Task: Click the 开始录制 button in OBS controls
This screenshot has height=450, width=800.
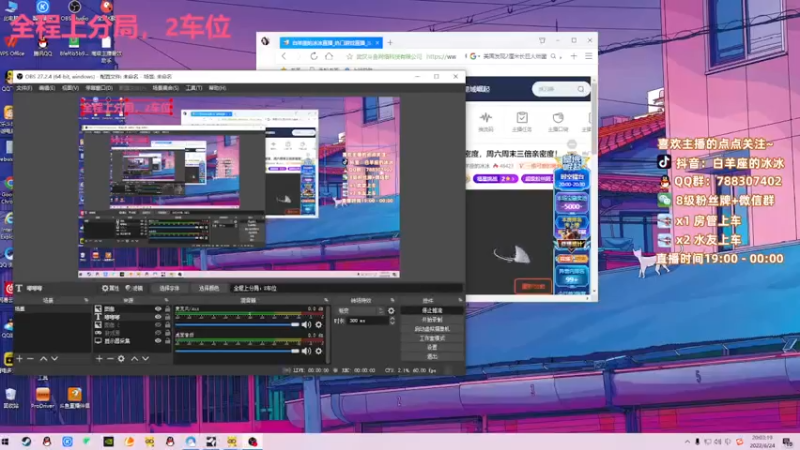Action: coord(432,319)
